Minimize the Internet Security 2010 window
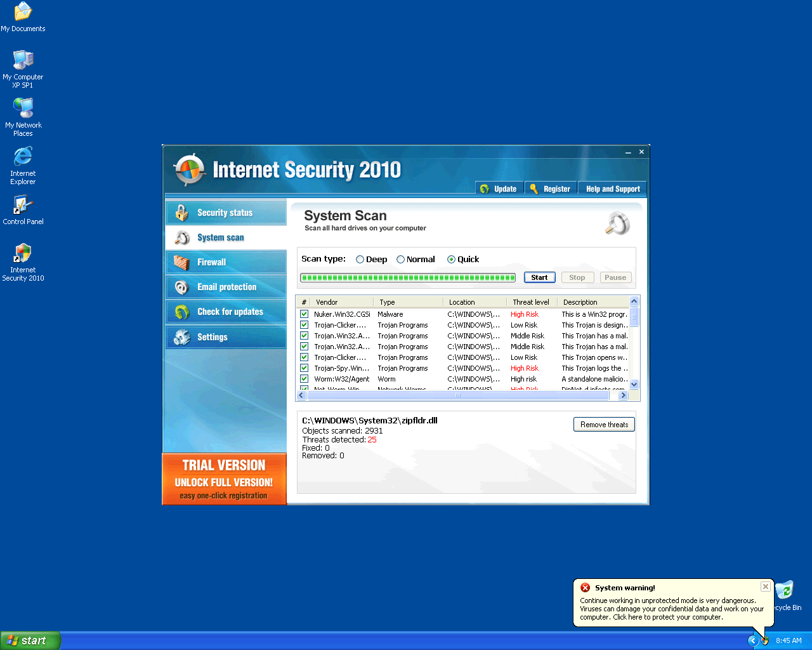Screen dimensions: 812x650 (628, 152)
